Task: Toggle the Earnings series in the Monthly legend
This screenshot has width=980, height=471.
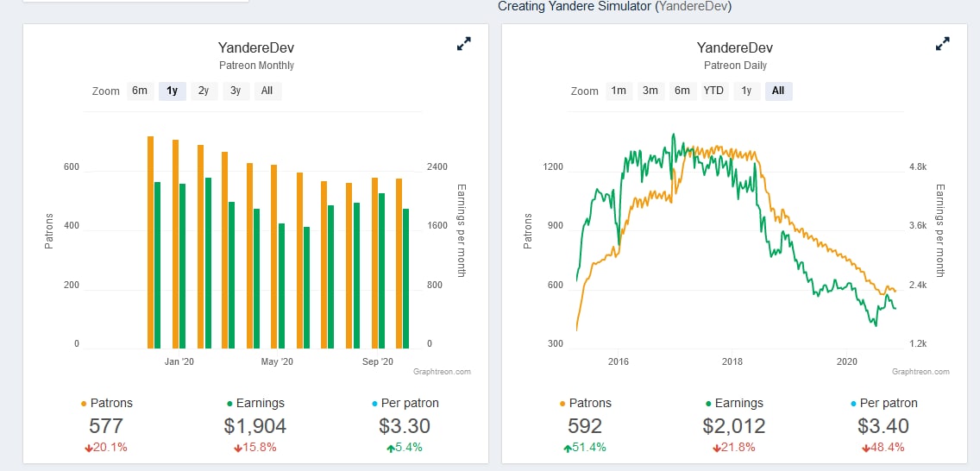Action: point(255,404)
